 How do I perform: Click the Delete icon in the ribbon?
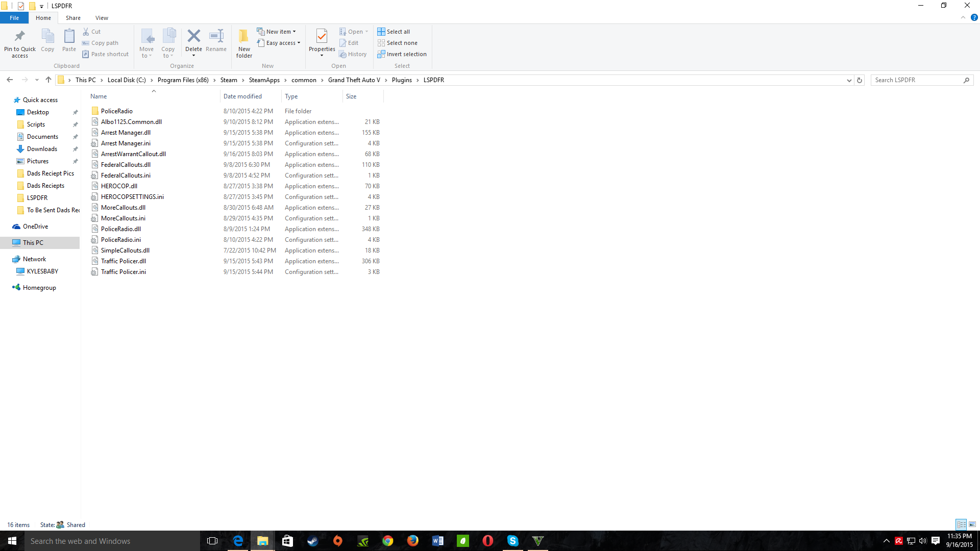pos(193,36)
